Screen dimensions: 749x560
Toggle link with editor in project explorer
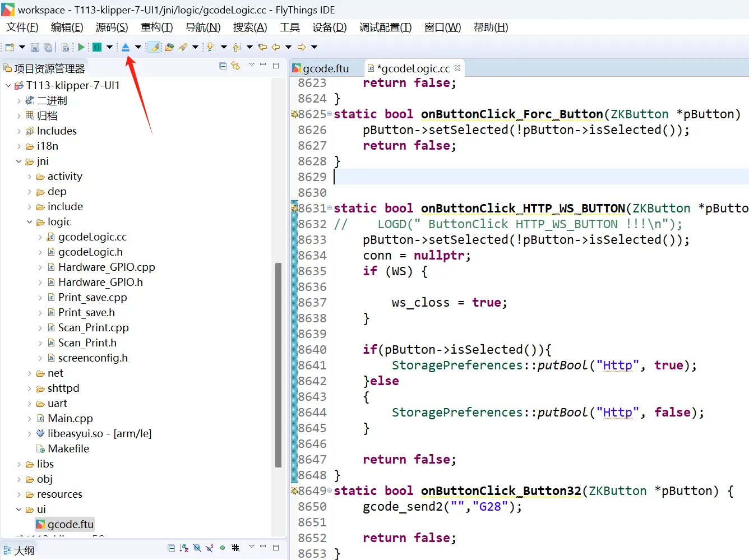(235, 66)
